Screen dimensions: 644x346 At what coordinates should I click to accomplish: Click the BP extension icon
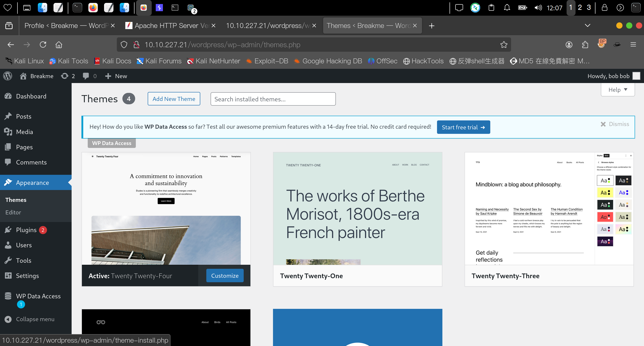(601, 44)
